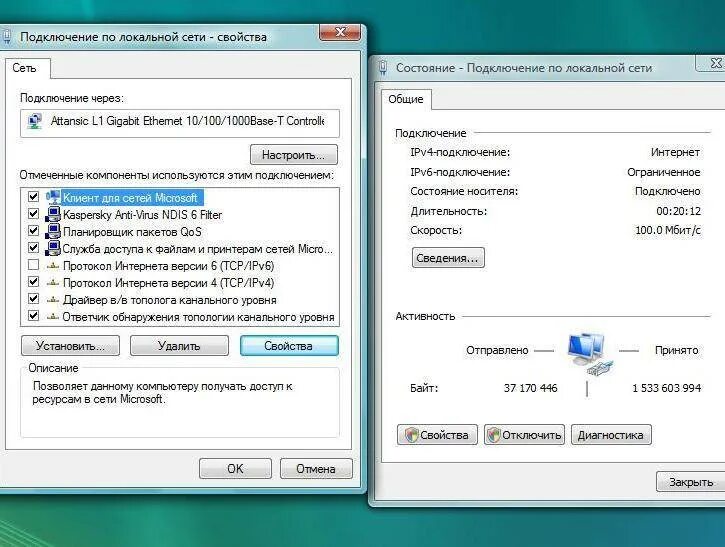Screen dimensions: 725x547
Task: Click the shield icon on Свойства button
Action: coord(411,435)
